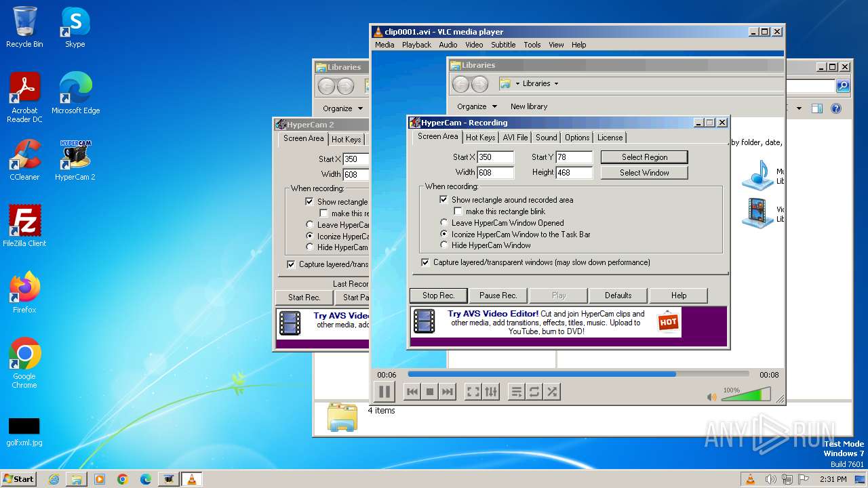
Task: Open the VLC Subtitle menu
Action: point(503,45)
